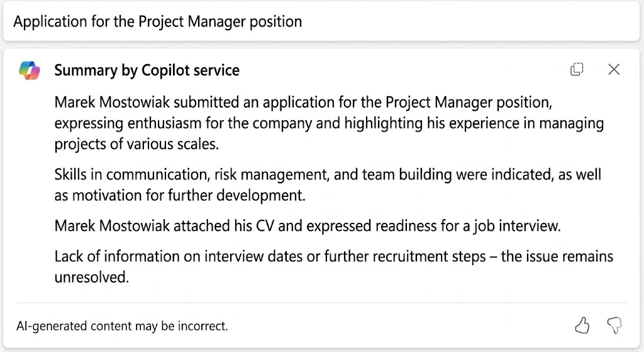Viewport: 644px width, 352px height.
Task: Give the summary a thumbs up
Action: 582,326
